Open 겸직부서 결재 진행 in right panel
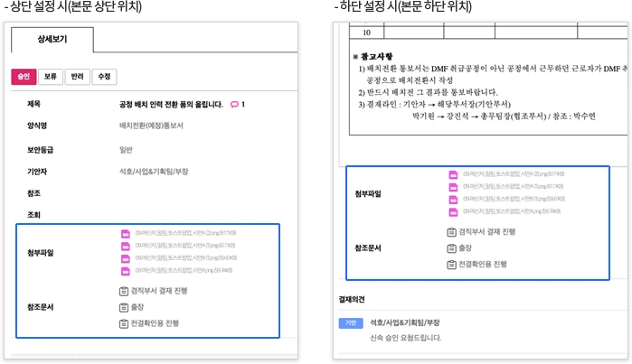This screenshot has width=632, height=364. click(489, 232)
